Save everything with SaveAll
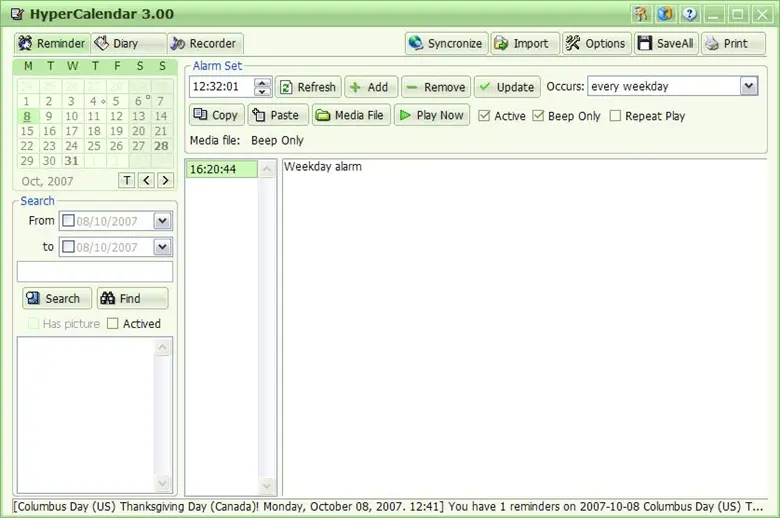 point(666,43)
